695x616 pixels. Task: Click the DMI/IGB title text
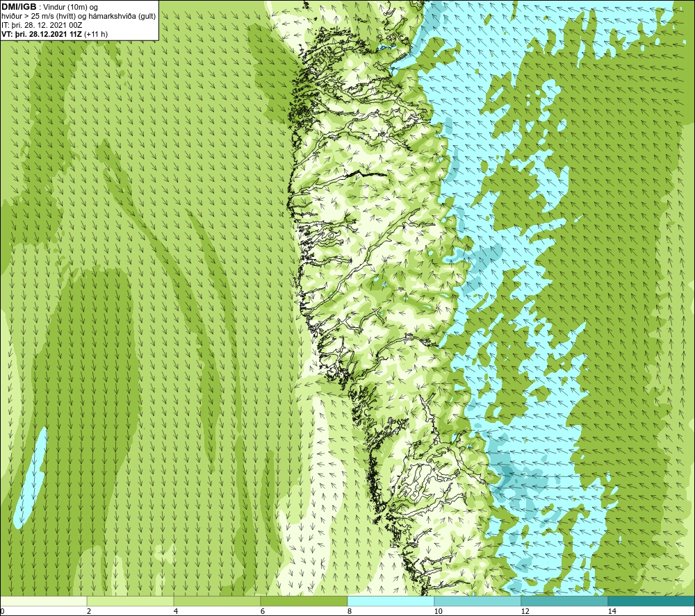click(x=19, y=7)
